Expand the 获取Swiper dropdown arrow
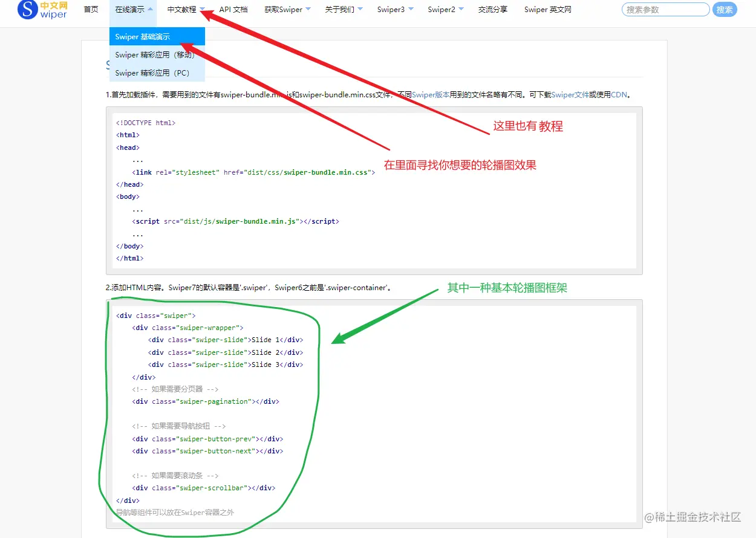756x538 pixels. pos(308,9)
